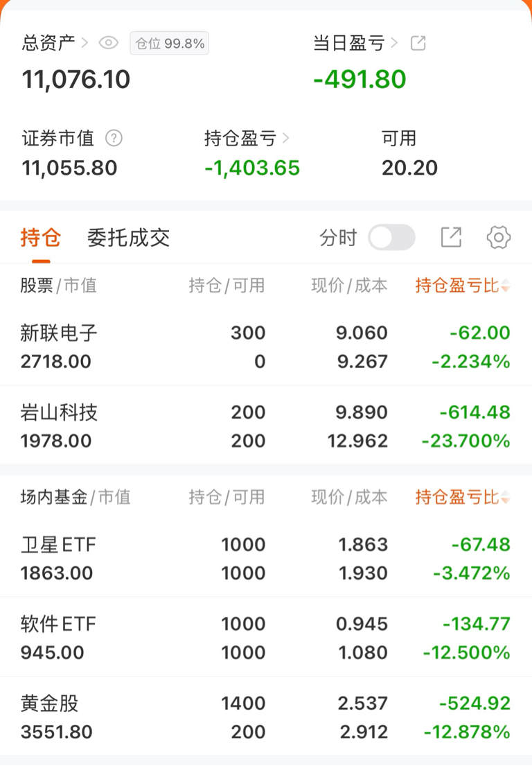Viewport: 532px width, 766px height.
Task: Open the 新联电子 holding row
Action: tap(266, 347)
